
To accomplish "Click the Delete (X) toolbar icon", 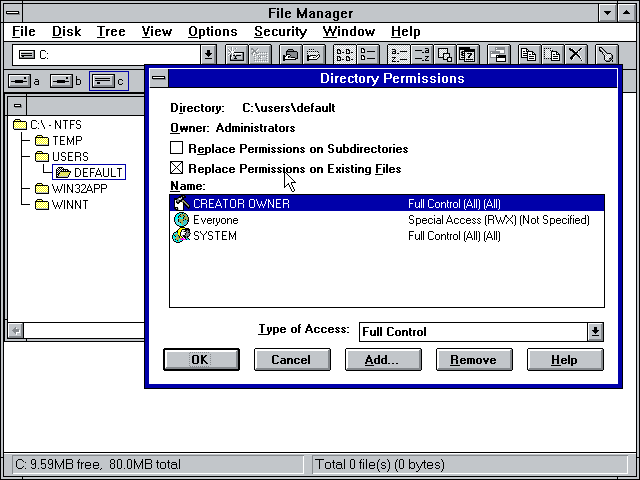I will [576, 54].
